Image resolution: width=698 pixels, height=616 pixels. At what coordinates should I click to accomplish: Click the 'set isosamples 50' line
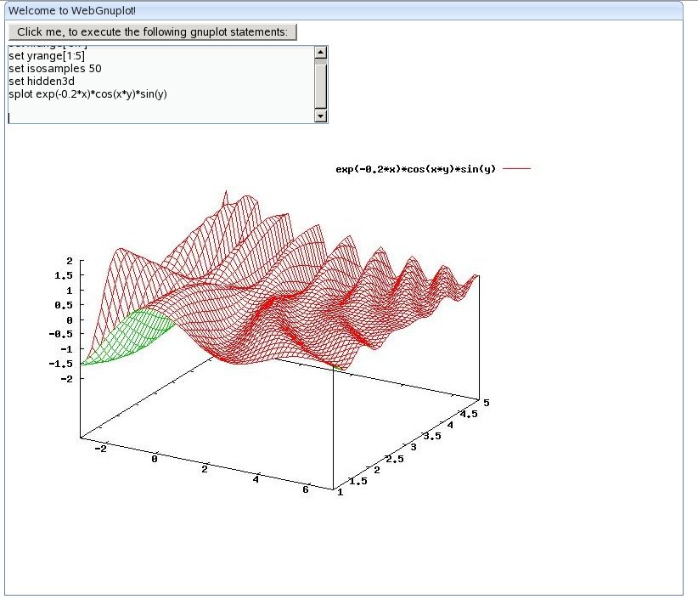click(x=55, y=68)
